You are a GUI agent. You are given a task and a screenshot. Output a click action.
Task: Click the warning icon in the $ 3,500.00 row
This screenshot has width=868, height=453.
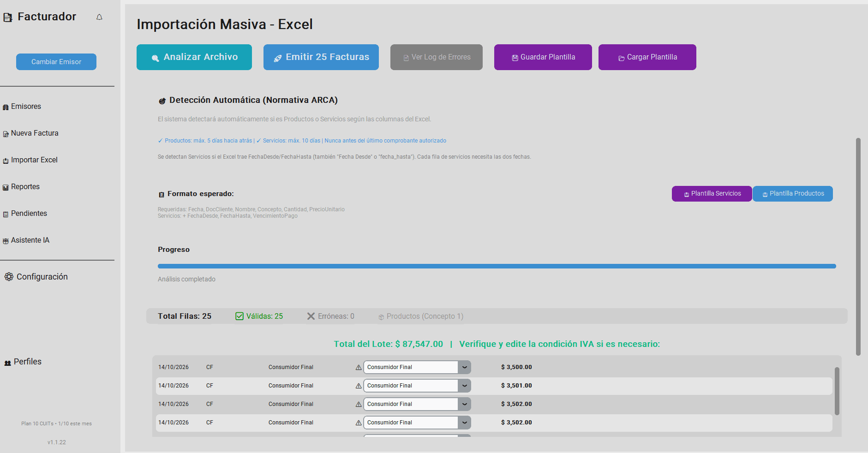pyautogui.click(x=359, y=368)
